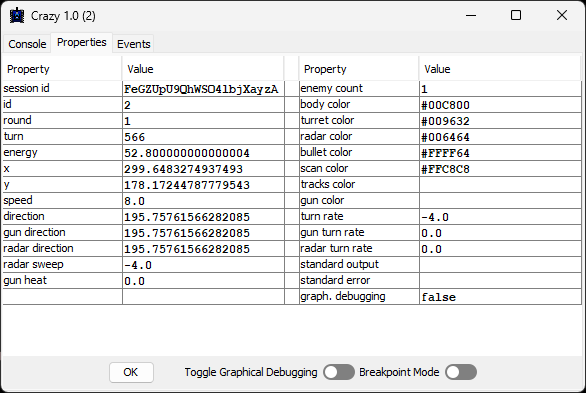Select bullet color value #FFFF64
This screenshot has width=586, height=393.
tap(500, 153)
